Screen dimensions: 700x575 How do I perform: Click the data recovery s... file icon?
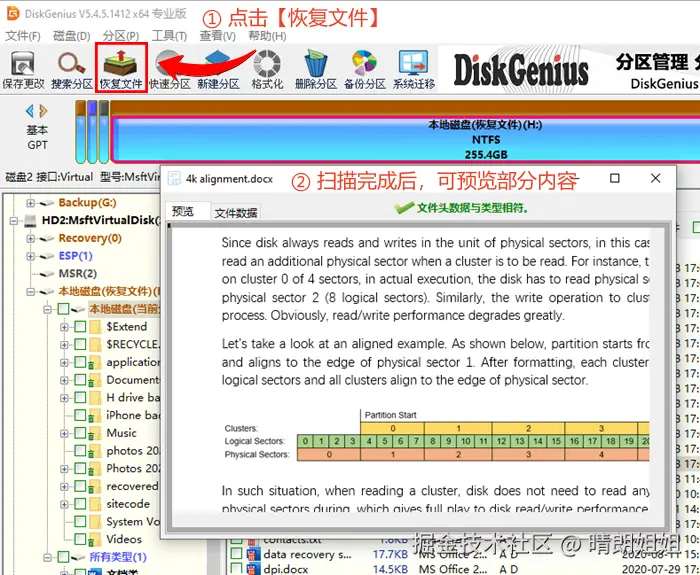click(x=254, y=554)
